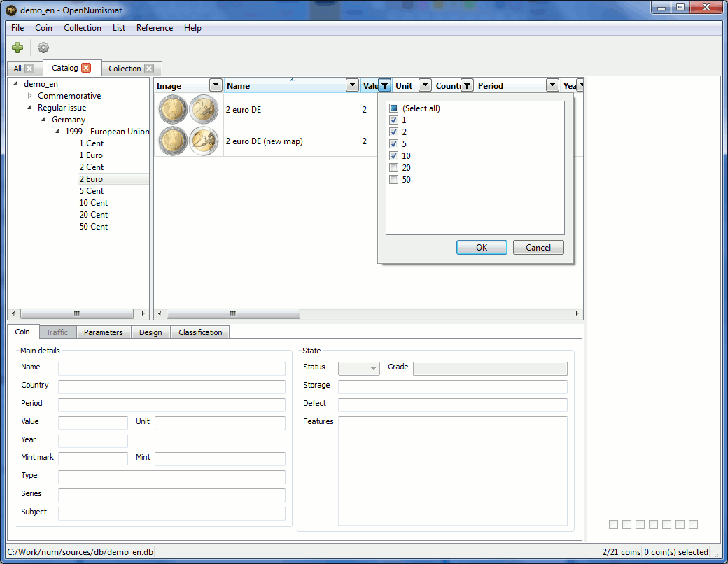
Task: Click the green plus add coin icon
Action: point(17,48)
